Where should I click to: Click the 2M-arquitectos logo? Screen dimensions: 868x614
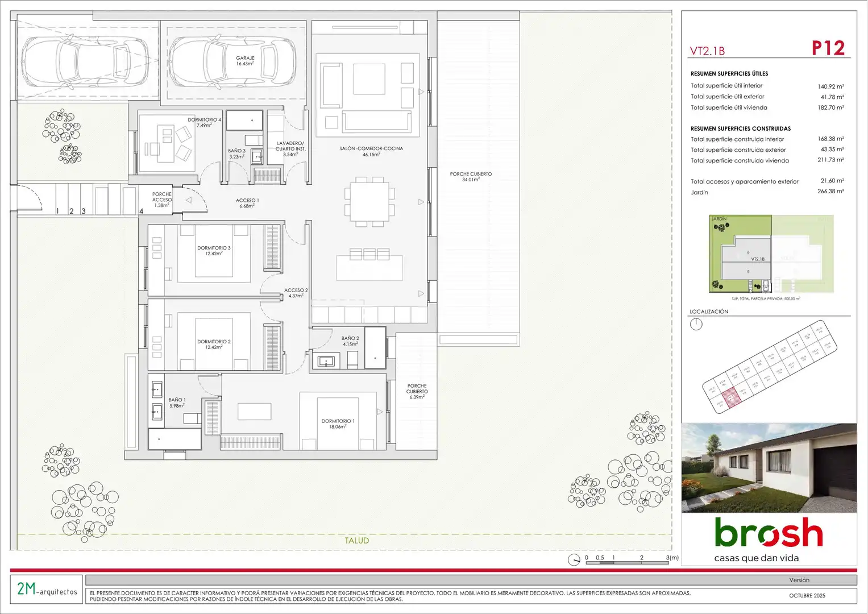[47, 590]
